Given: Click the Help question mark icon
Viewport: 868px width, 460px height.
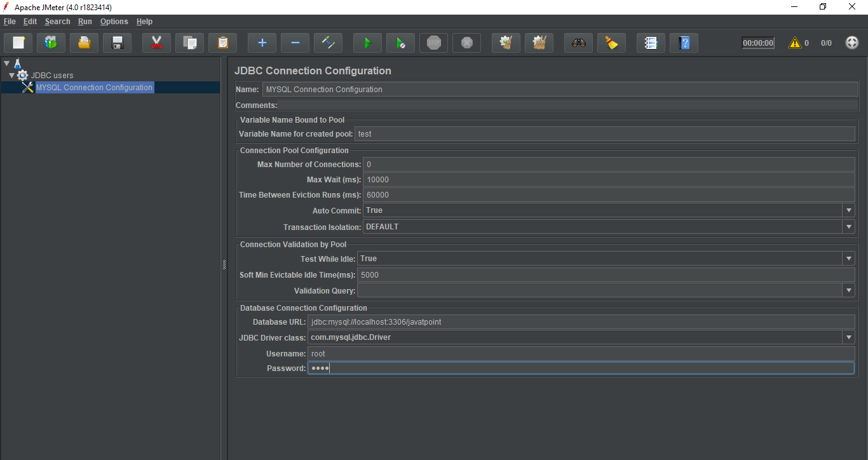Looking at the screenshot, I should click(684, 43).
